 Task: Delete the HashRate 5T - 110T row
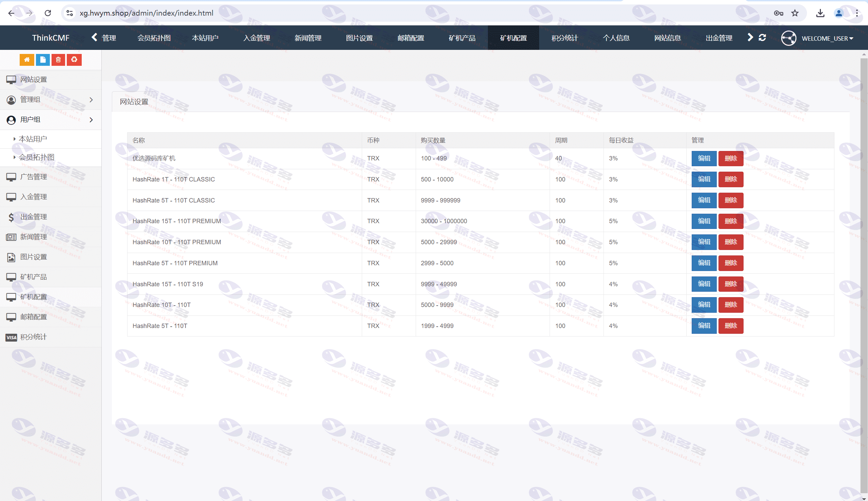[x=731, y=326]
